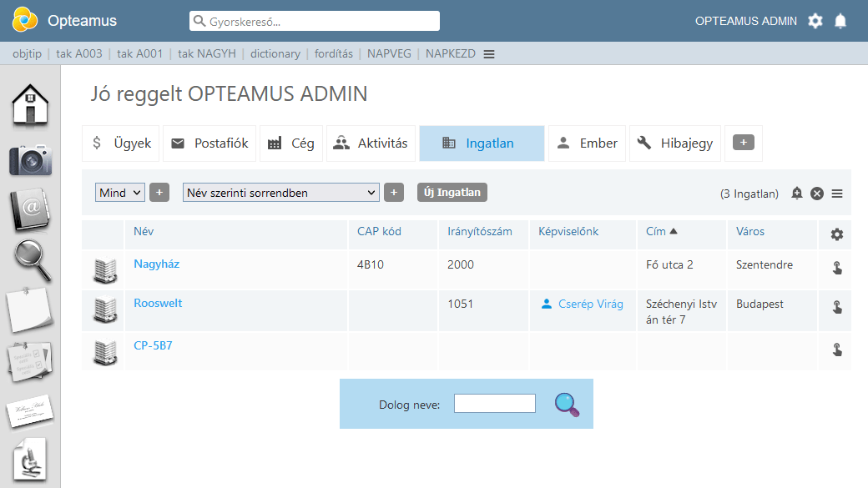
Task: Click the clear filter X icon
Action: point(817,194)
